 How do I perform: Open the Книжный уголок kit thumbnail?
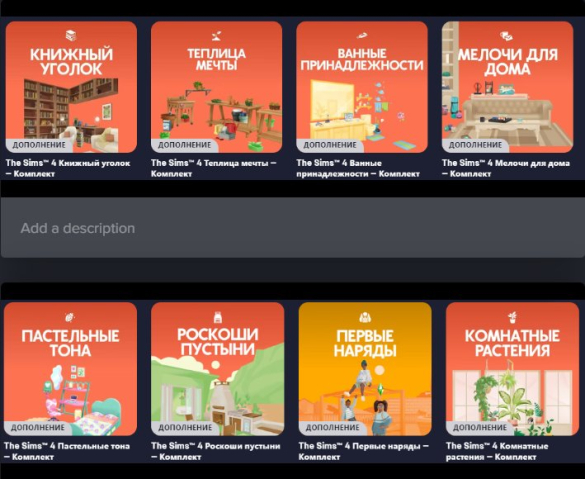point(71,87)
